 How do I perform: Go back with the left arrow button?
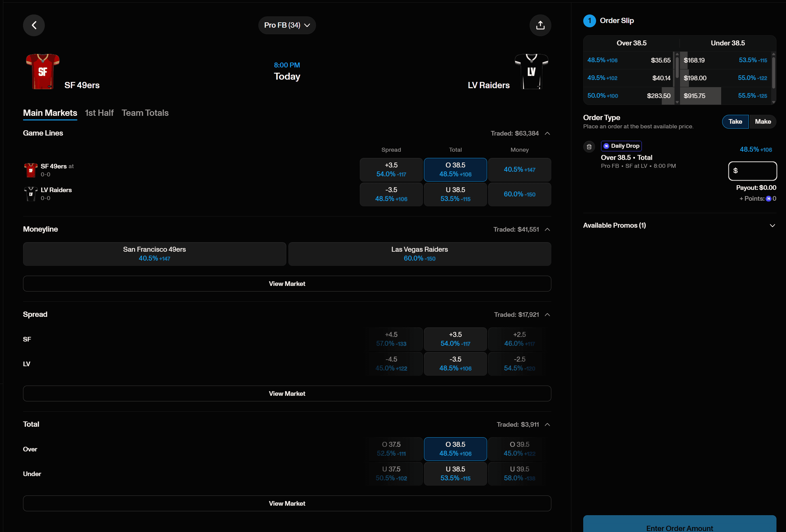(34, 25)
